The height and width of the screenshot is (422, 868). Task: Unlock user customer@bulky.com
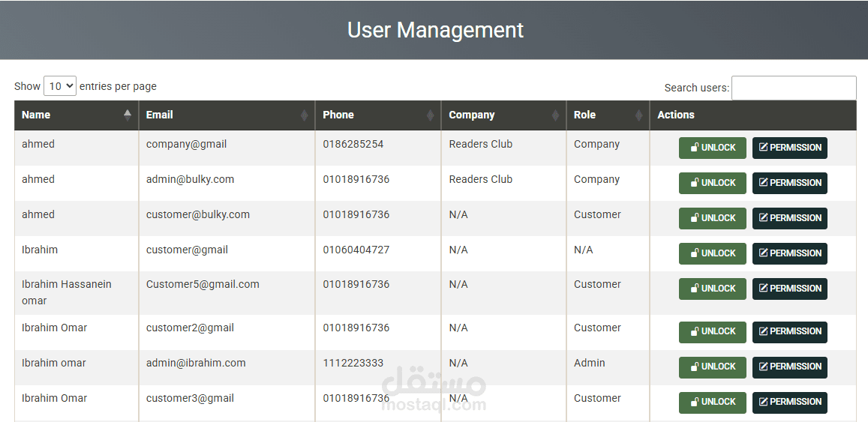pos(713,218)
